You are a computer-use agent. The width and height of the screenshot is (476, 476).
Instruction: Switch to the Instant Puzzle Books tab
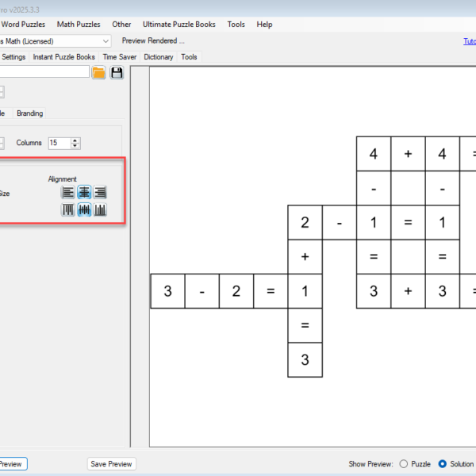[x=63, y=57]
